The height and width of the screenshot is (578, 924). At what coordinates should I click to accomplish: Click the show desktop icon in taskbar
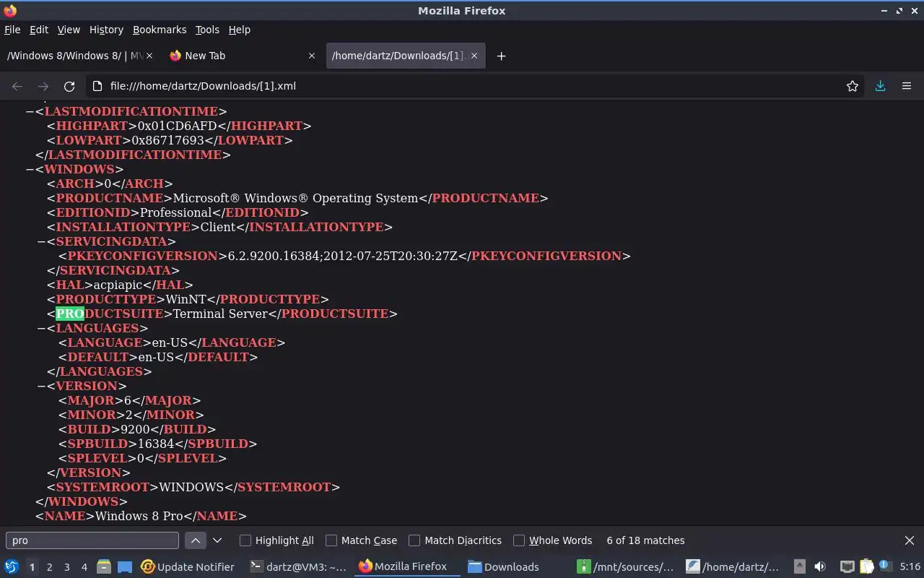[125, 567]
